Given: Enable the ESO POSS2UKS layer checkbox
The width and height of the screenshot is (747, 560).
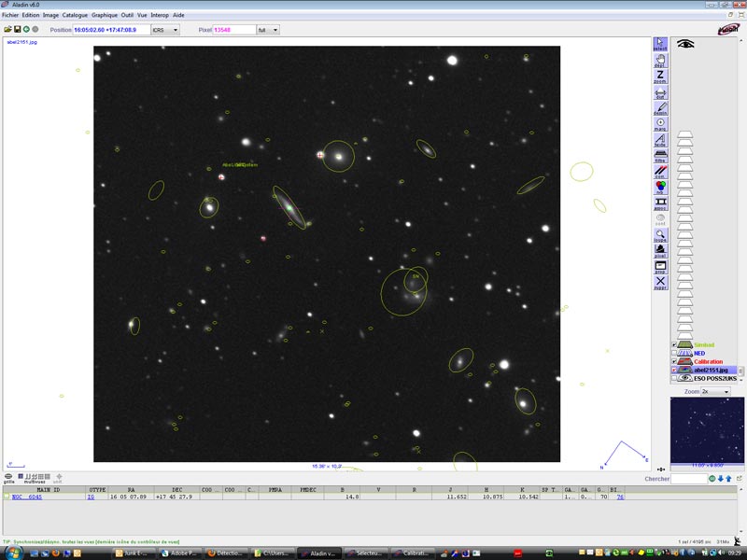Looking at the screenshot, I should pos(674,379).
